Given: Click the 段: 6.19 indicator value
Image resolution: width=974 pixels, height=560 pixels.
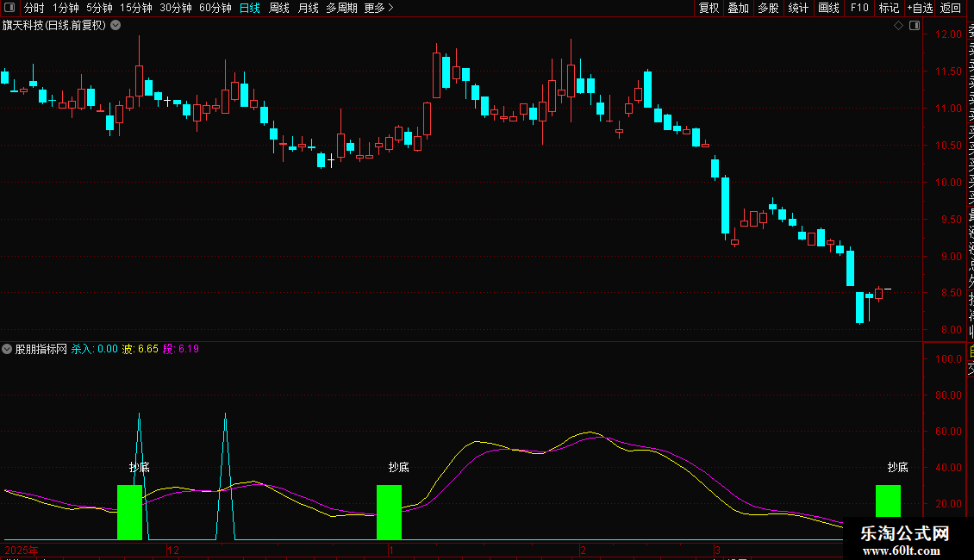Looking at the screenshot, I should coord(181,349).
